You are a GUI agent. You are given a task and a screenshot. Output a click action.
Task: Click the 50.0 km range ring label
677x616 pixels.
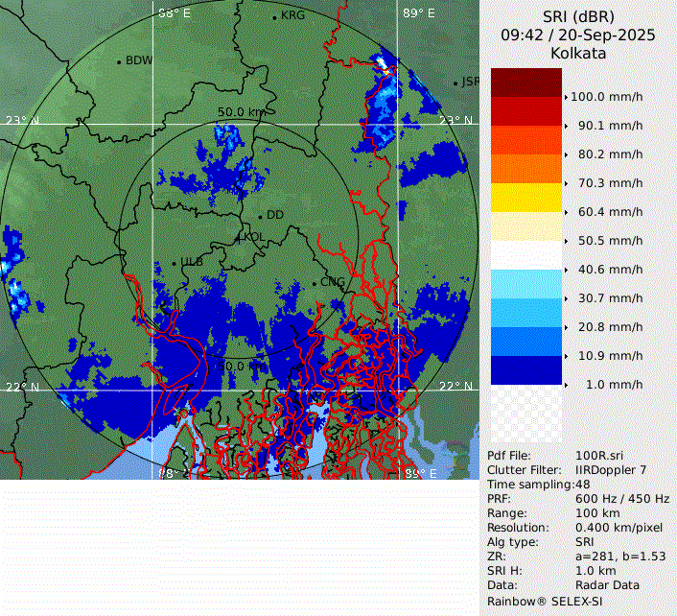(241, 112)
